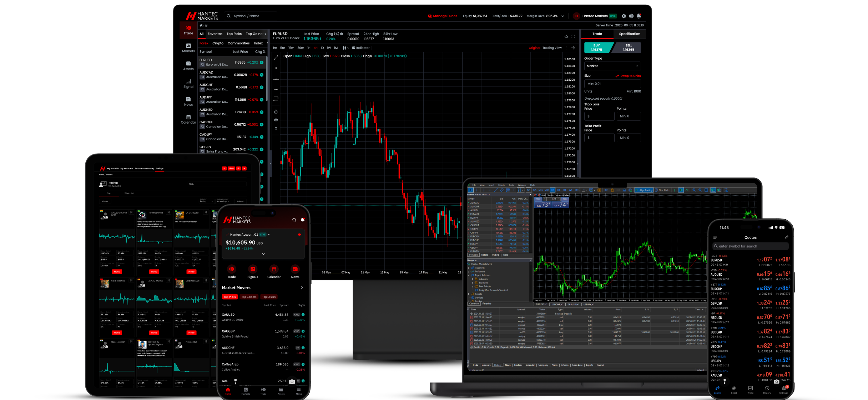Viewport: 868px width, 400px height.
Task: Open the Assets wallet icon in the sidebar
Action: click(x=188, y=64)
